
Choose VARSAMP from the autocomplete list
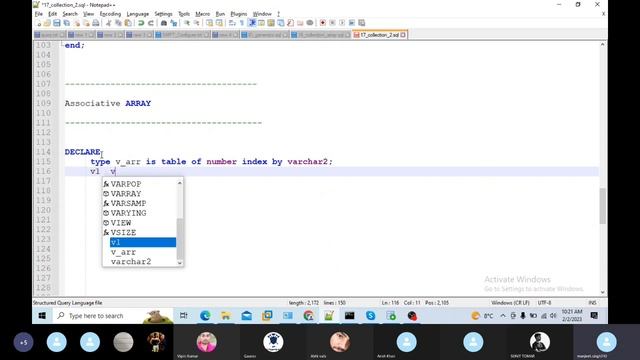tap(128, 203)
